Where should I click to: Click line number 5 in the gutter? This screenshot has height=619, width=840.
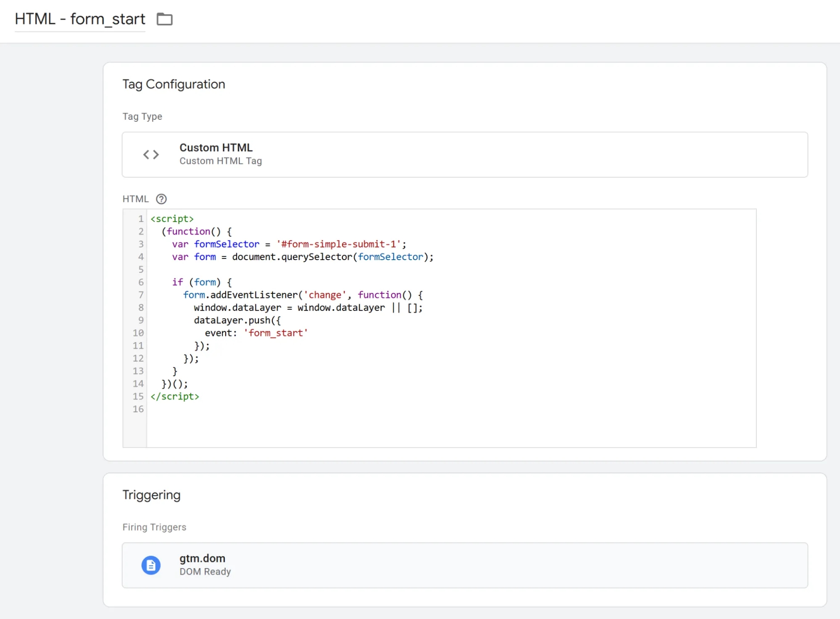[141, 269]
